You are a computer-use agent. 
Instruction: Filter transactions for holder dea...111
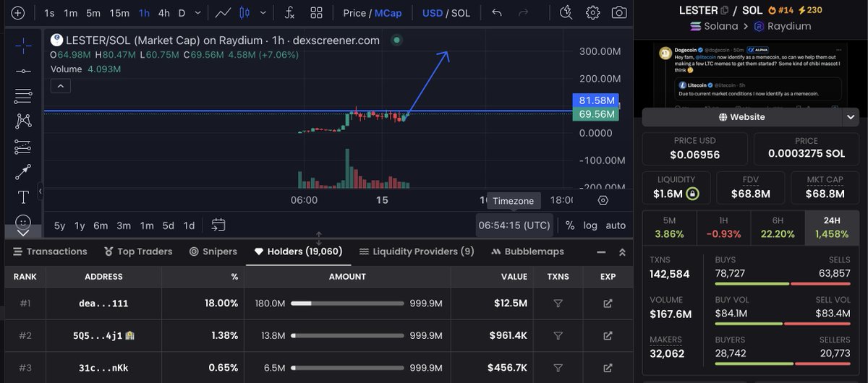click(558, 304)
